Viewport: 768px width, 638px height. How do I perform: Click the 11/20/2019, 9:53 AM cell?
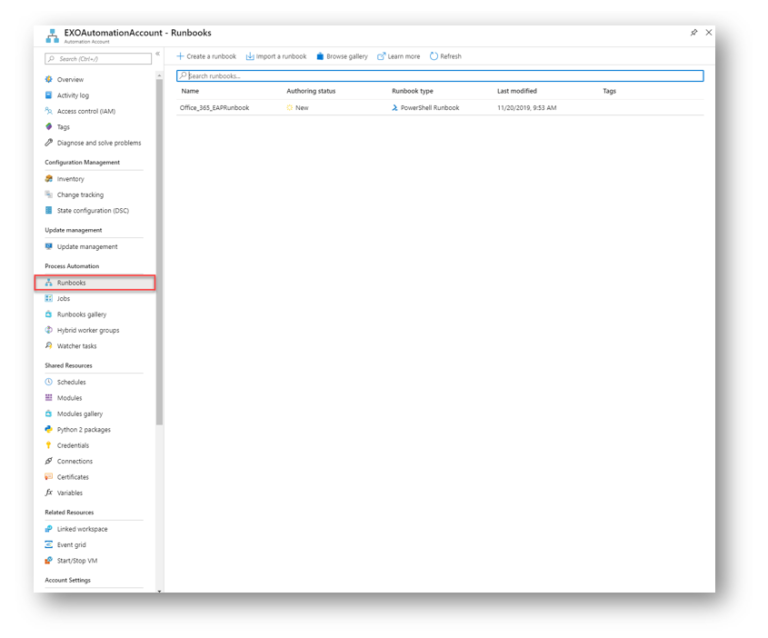(527, 108)
